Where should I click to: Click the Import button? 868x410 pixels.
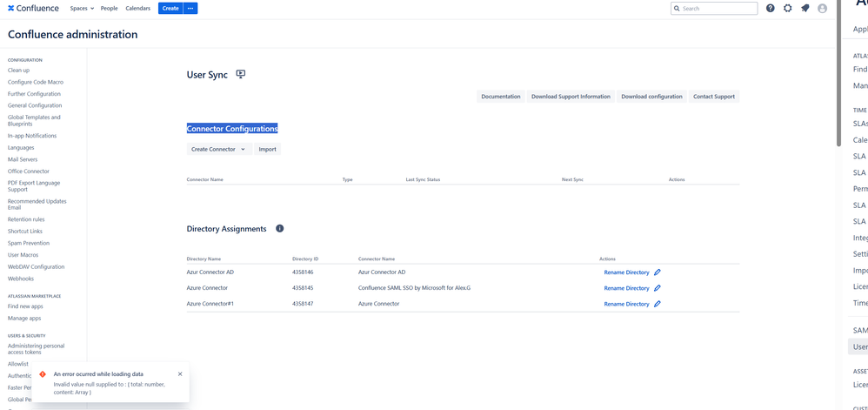click(x=267, y=149)
